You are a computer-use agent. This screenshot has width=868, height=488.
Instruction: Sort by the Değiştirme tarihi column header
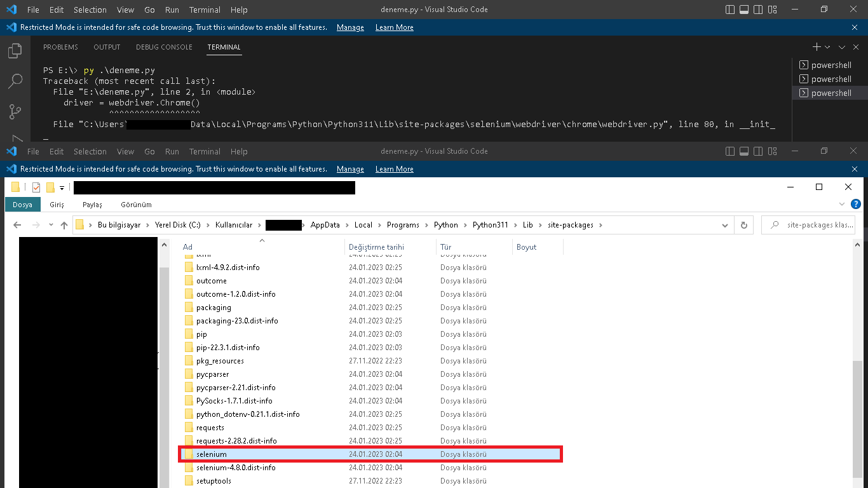(x=391, y=247)
